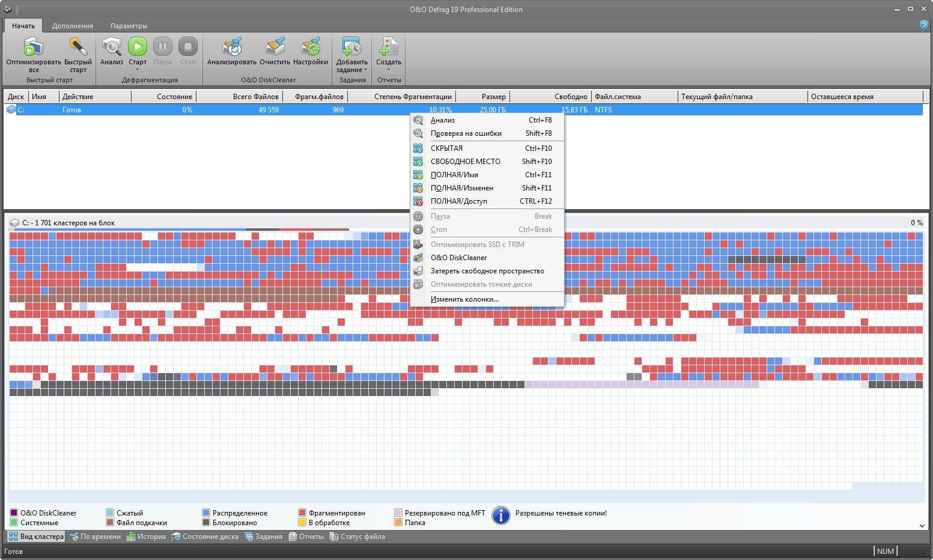The height and width of the screenshot is (560, 933).
Task: Click the O&O DiskCleaner purple legend swatch
Action: (14, 513)
